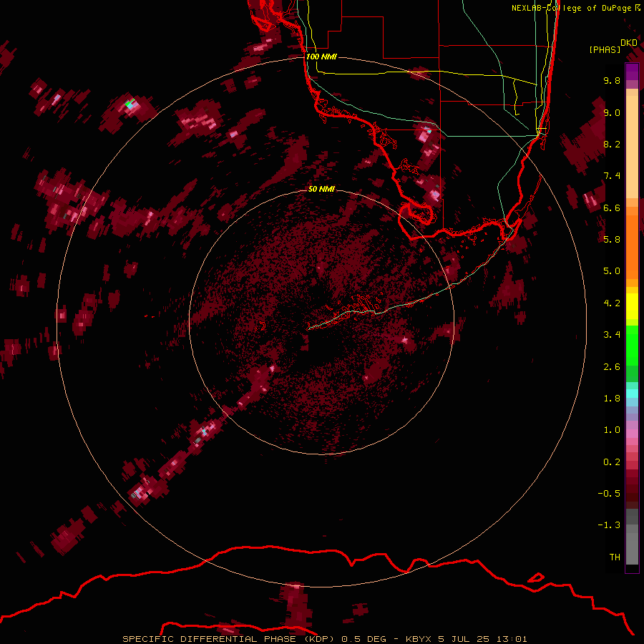The height and width of the screenshot is (644, 644).
Task: Click the 9.8 scale value
Action: pos(612,80)
